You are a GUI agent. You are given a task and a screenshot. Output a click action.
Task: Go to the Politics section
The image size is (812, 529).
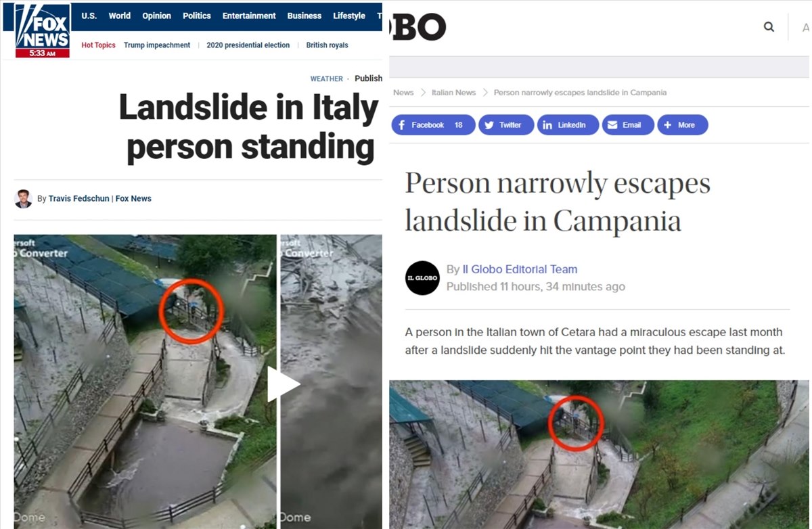coord(197,16)
